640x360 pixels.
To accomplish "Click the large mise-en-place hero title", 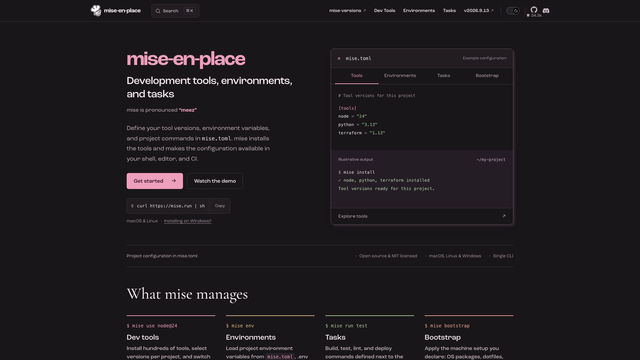I will coord(186,59).
